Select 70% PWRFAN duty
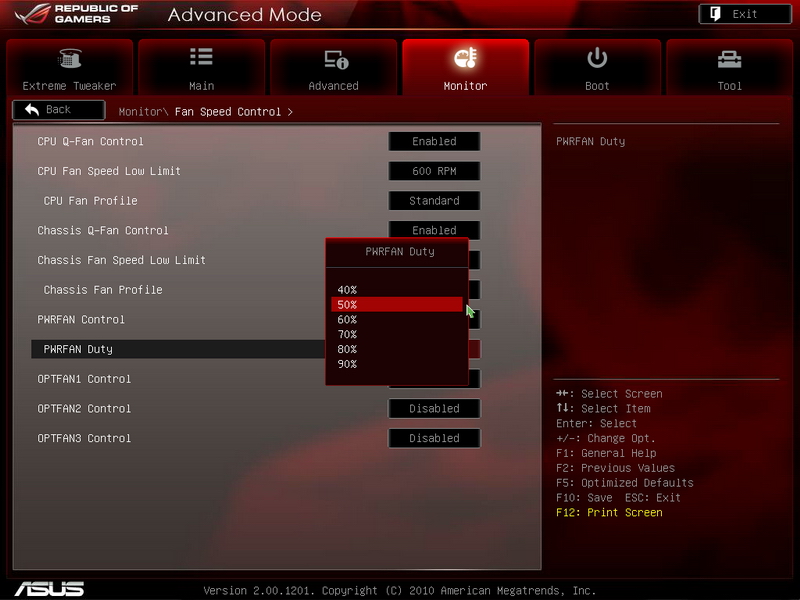800x600 pixels. (397, 334)
